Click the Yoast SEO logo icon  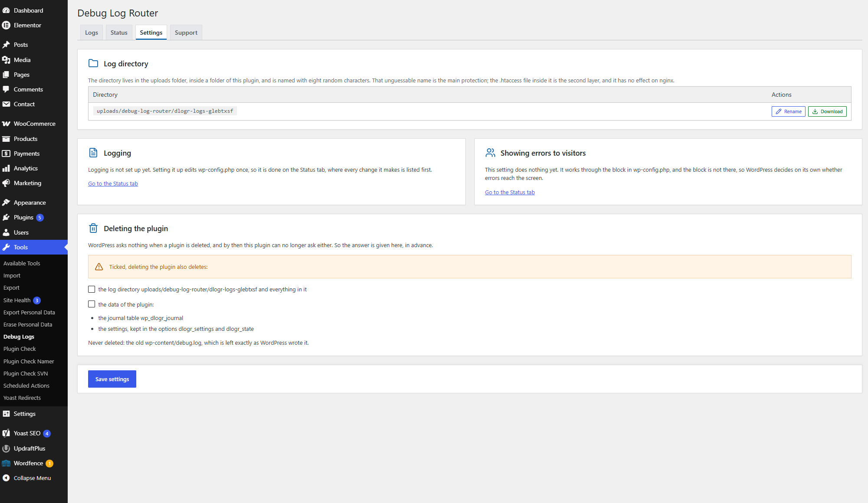tap(6, 433)
